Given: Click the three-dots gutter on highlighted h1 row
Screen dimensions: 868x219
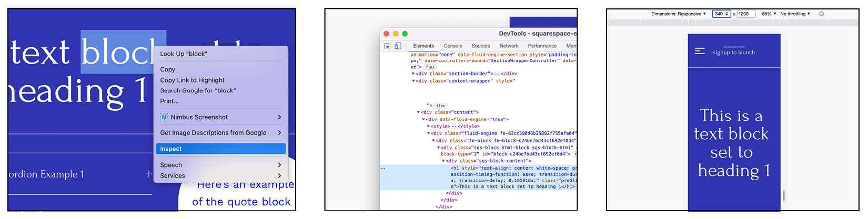Looking at the screenshot, I should click(383, 169).
